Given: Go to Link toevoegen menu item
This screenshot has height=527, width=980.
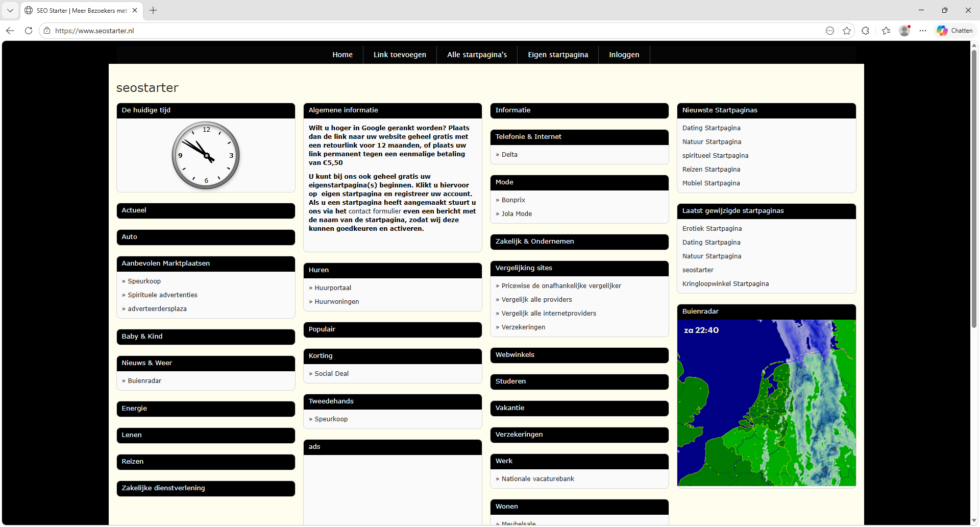Looking at the screenshot, I should 400,55.
